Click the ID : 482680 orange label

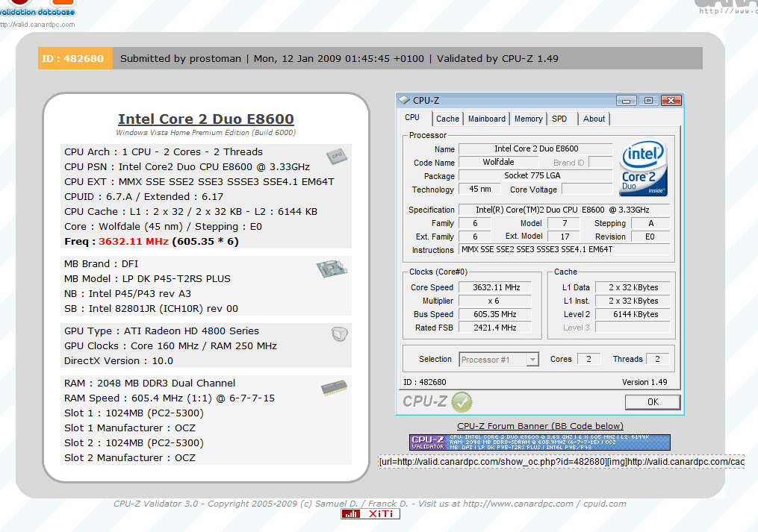click(x=75, y=58)
